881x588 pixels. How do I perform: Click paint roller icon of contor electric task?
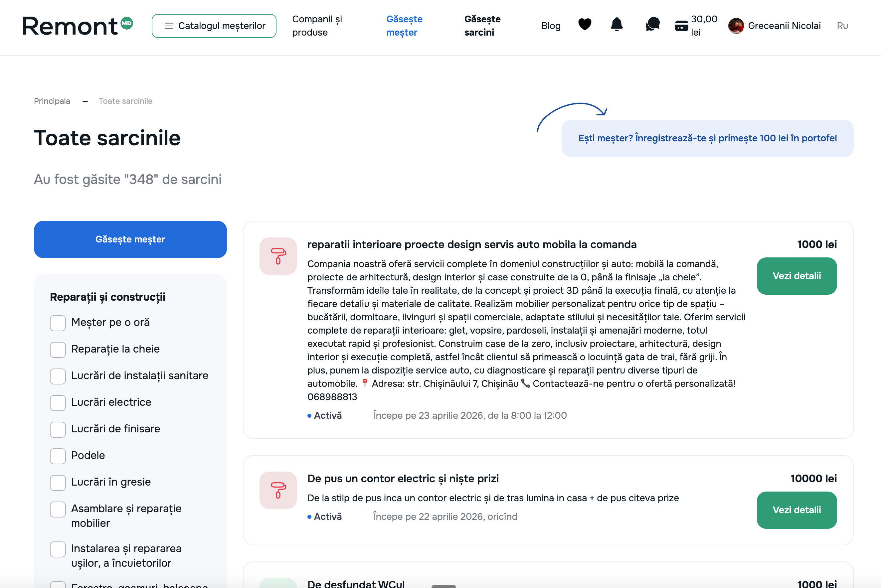[278, 490]
